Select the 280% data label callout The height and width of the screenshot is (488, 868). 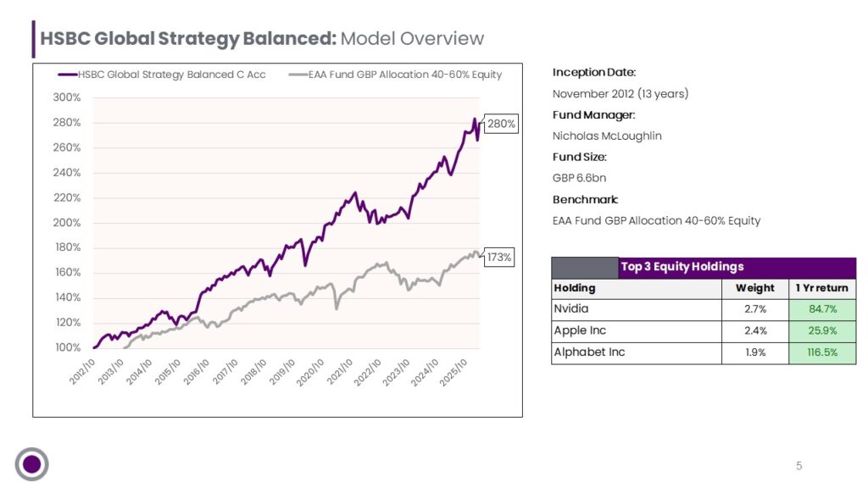pos(501,124)
